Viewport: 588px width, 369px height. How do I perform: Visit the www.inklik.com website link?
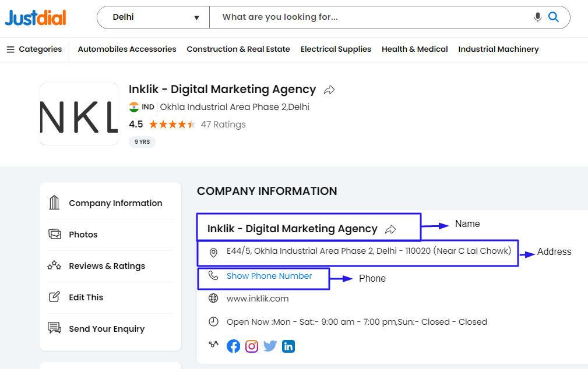tap(257, 298)
